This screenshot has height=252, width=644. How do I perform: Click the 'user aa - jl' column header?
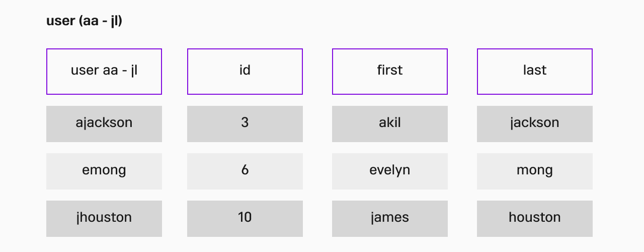[104, 72]
